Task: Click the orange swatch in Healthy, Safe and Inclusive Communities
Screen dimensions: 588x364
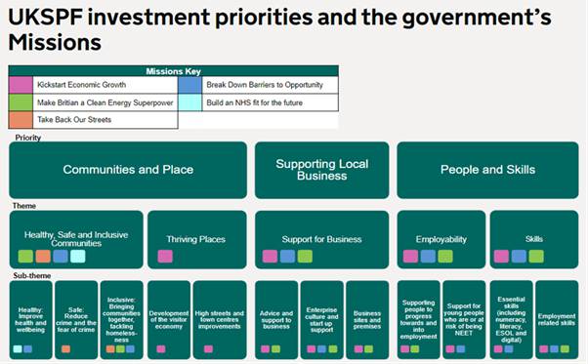Action: (43, 257)
